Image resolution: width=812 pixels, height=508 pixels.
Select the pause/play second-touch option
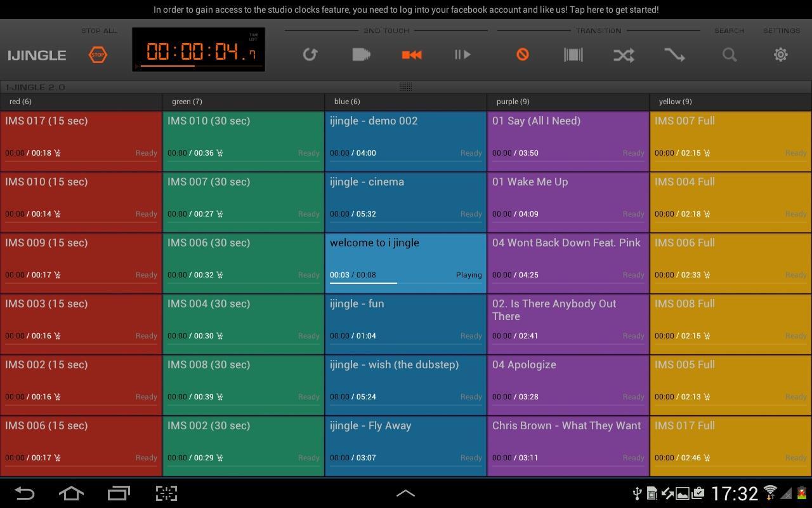point(462,55)
